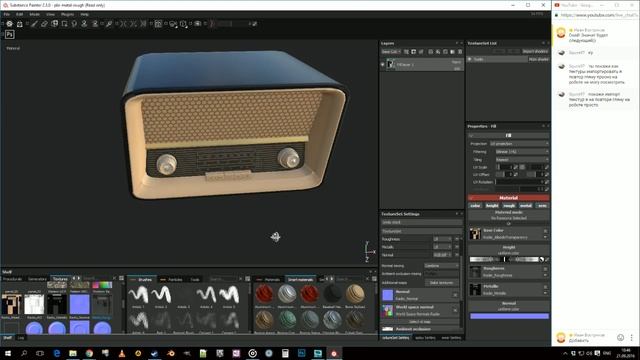Open Roughness channel format dropdown
Image resolution: width=640 pixels, height=360 pixels.
[x=443, y=239]
